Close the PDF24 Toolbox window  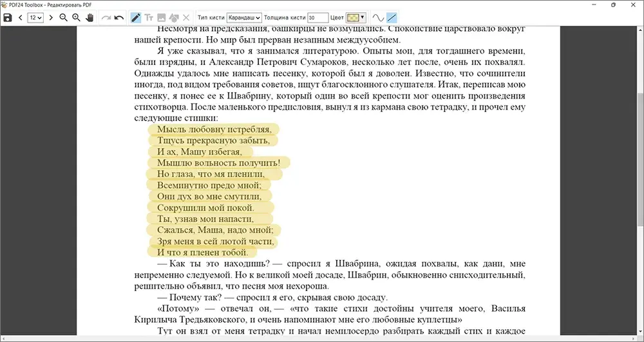633,5
